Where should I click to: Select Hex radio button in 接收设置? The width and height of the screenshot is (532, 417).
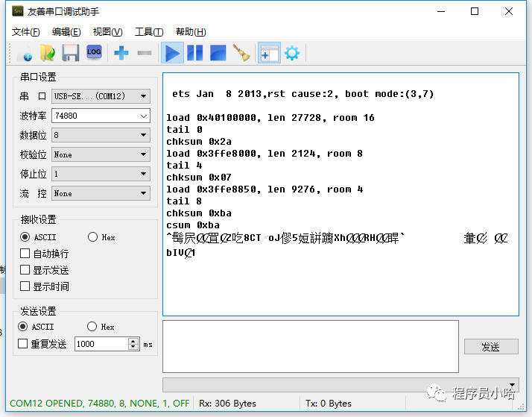point(93,237)
